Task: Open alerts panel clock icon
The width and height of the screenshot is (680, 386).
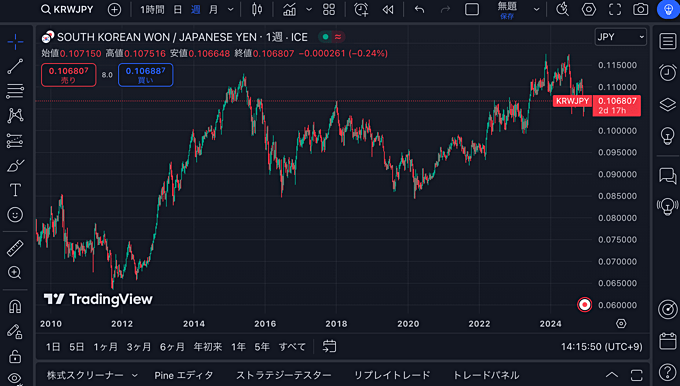Action: coord(667,72)
